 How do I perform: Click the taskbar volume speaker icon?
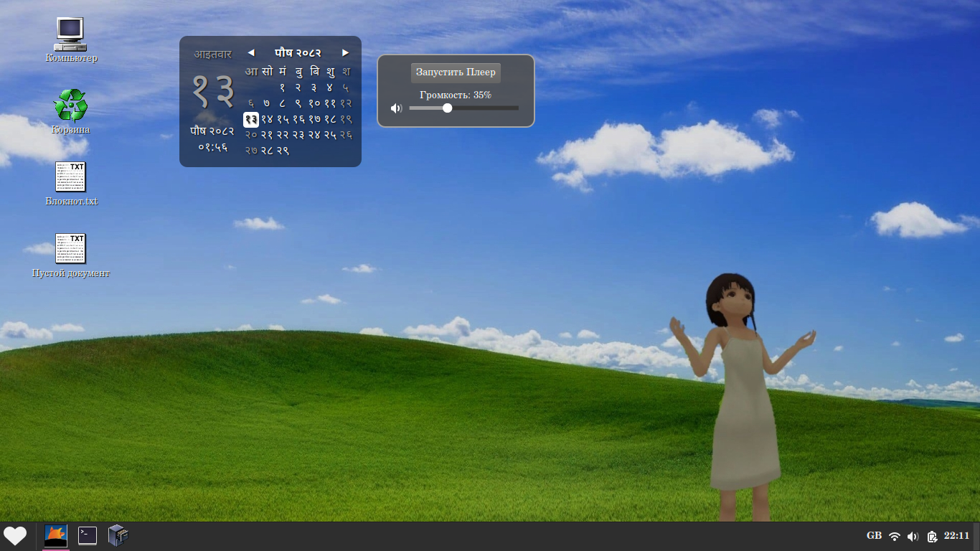click(x=913, y=537)
